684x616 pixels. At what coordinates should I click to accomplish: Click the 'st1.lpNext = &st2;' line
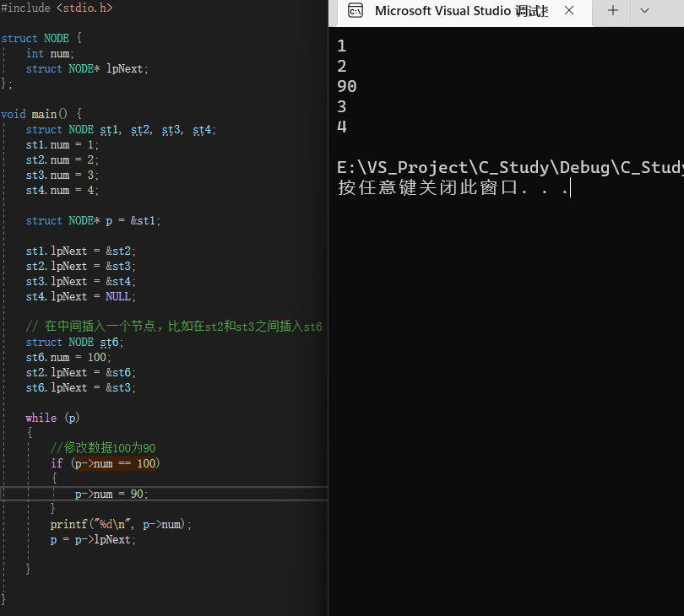pyautogui.click(x=81, y=251)
